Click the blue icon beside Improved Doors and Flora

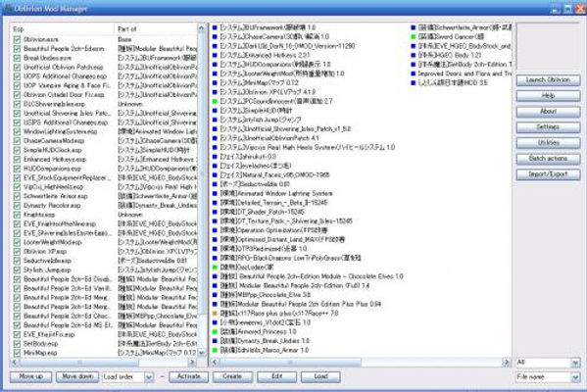tap(414, 73)
